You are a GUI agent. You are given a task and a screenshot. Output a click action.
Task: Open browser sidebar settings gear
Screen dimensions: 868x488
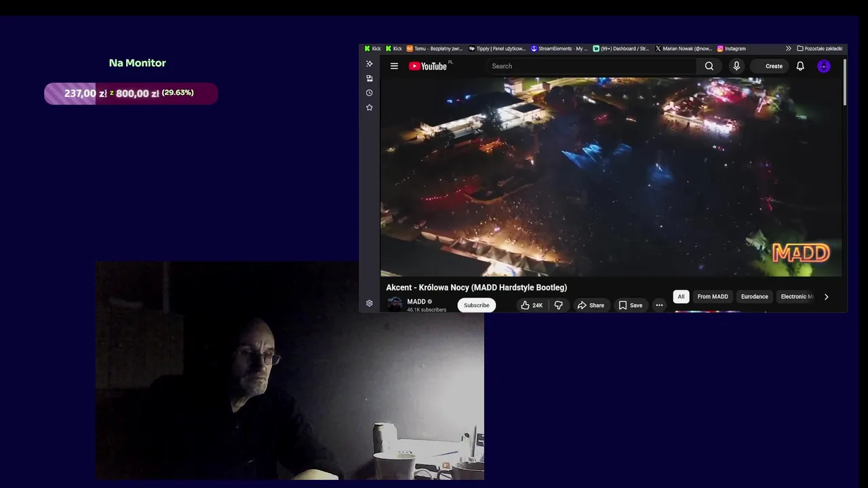tap(369, 303)
